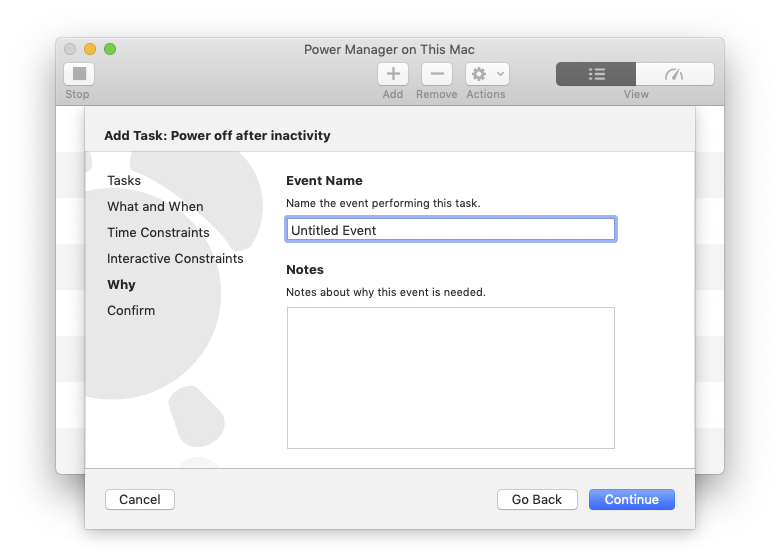Screen dimensions: 780x556
Task: Minimize window using yellow button
Action: pos(90,49)
